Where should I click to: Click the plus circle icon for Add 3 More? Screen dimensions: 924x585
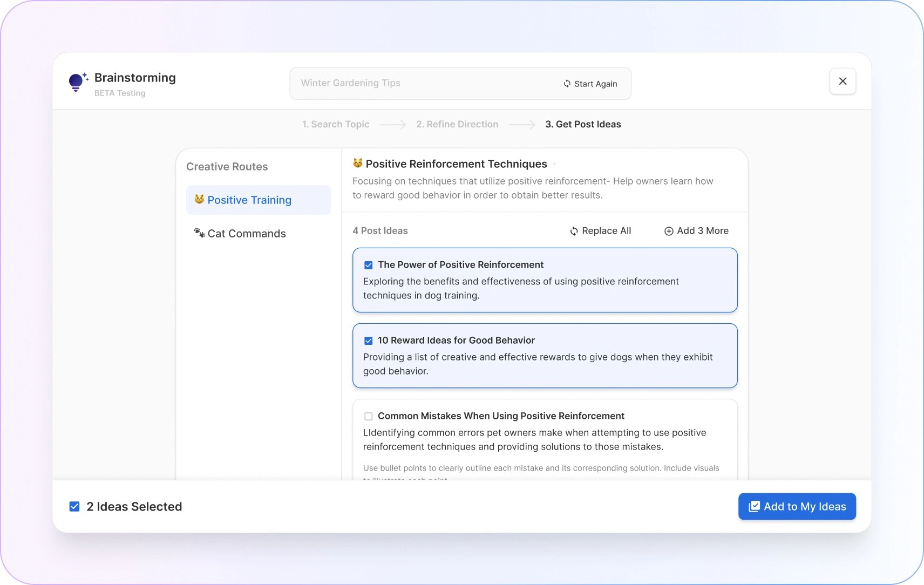point(669,231)
